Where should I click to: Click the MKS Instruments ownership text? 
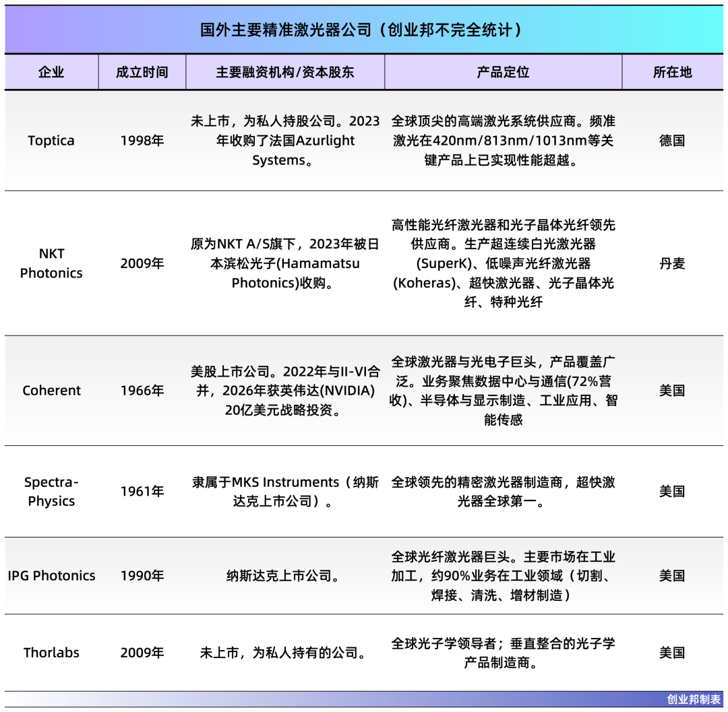click(285, 492)
